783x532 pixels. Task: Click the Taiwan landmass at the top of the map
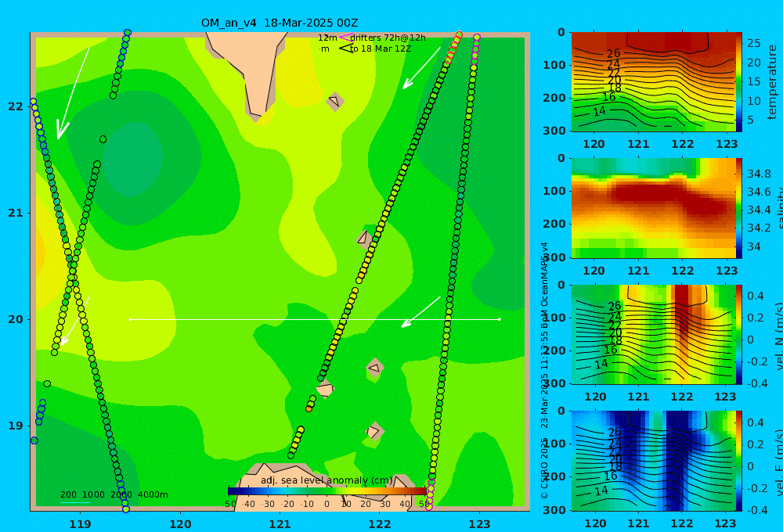tap(250, 70)
